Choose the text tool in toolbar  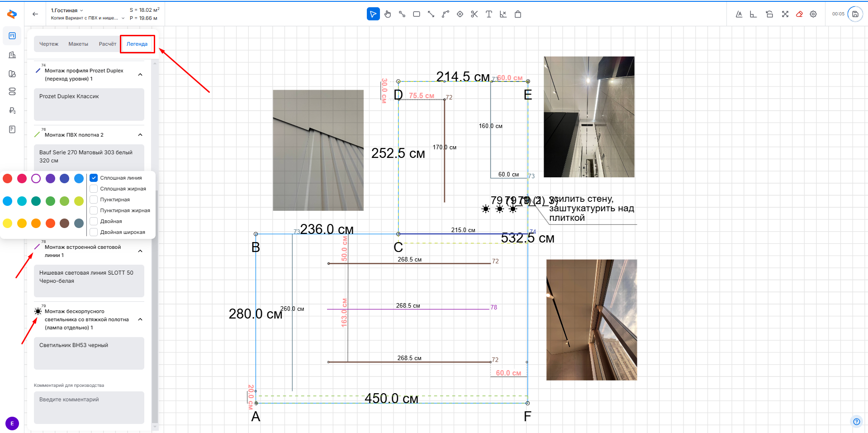click(x=489, y=14)
